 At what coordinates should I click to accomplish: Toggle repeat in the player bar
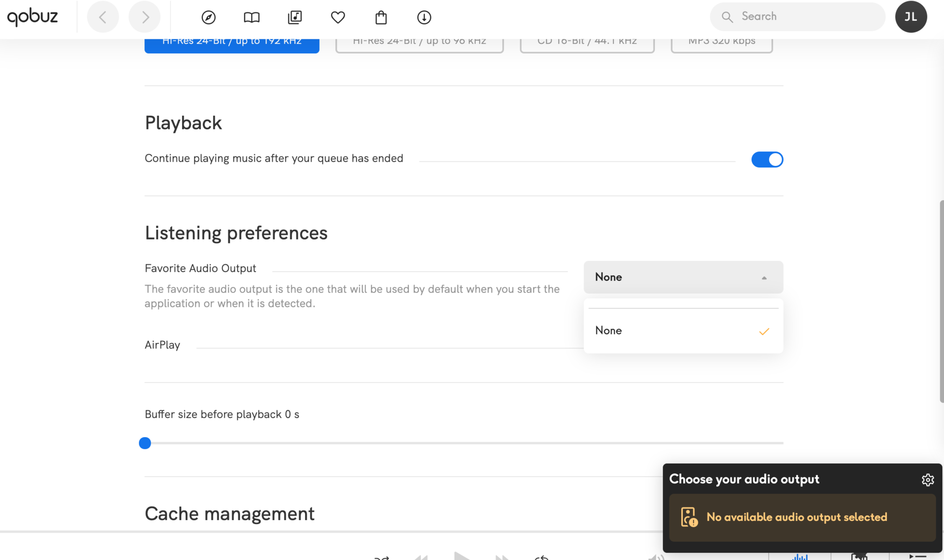pyautogui.click(x=541, y=557)
